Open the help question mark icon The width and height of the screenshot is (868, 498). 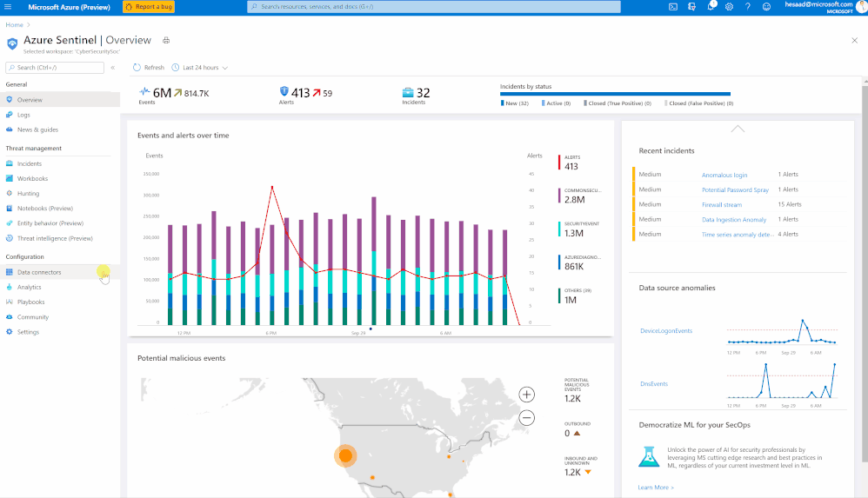click(748, 7)
